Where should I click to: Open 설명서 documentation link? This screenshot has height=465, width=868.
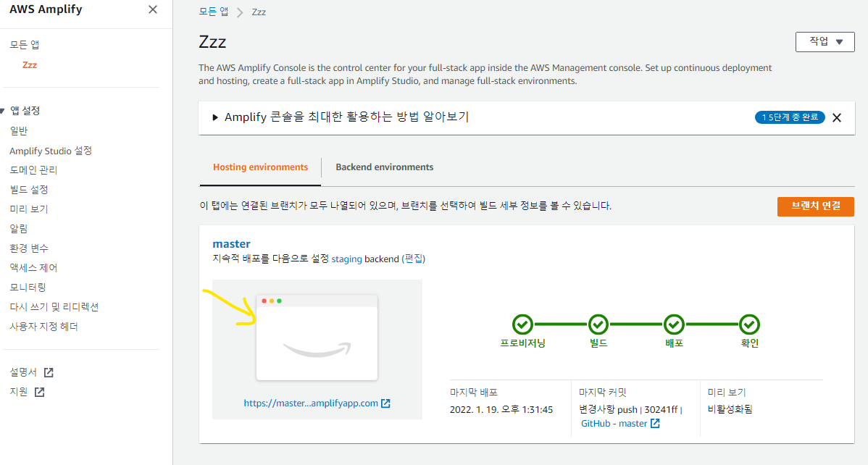pos(23,372)
